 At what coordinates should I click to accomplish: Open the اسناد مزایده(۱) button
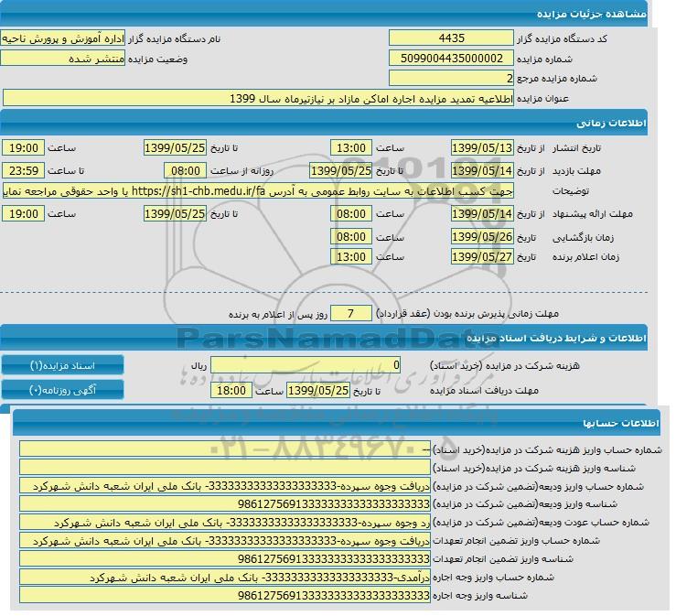click(x=62, y=365)
